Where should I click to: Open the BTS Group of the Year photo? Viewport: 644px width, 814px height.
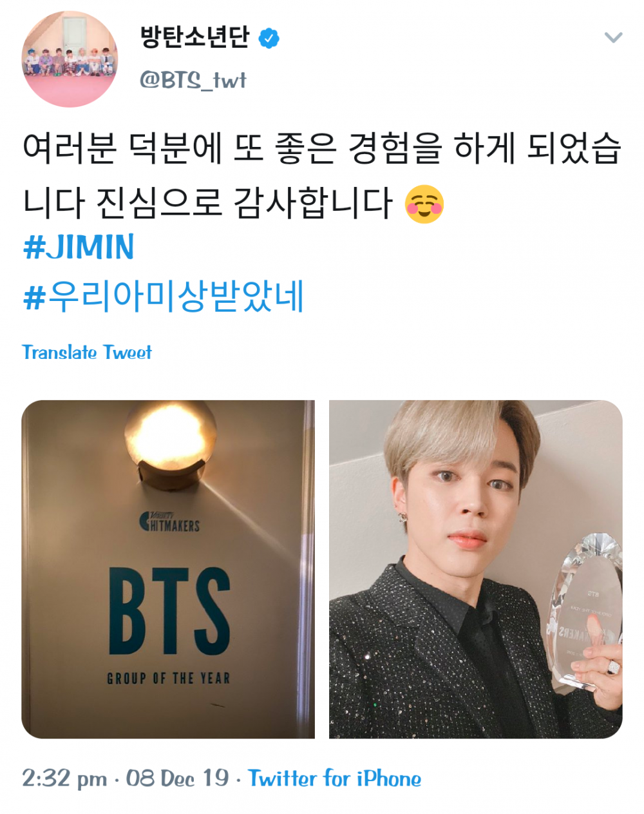[x=168, y=569]
